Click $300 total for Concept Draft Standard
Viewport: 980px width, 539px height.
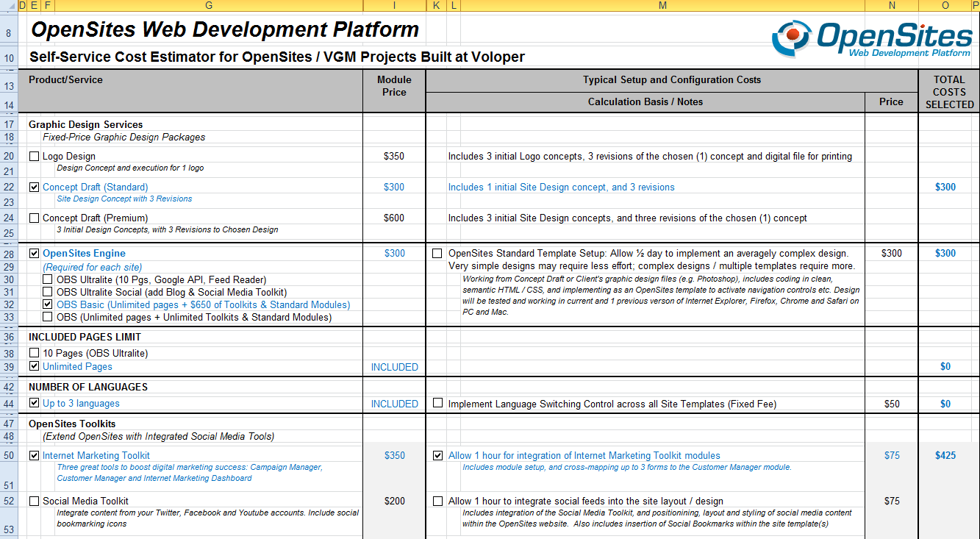click(945, 188)
